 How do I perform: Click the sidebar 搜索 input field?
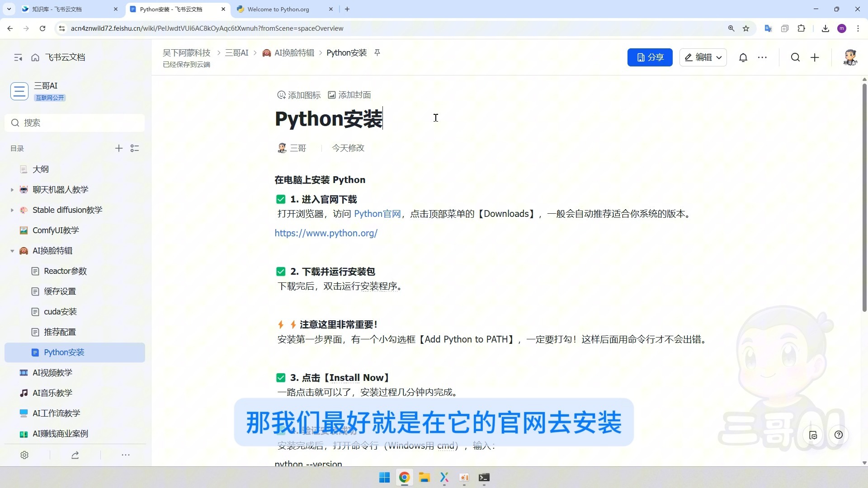pos(75,123)
